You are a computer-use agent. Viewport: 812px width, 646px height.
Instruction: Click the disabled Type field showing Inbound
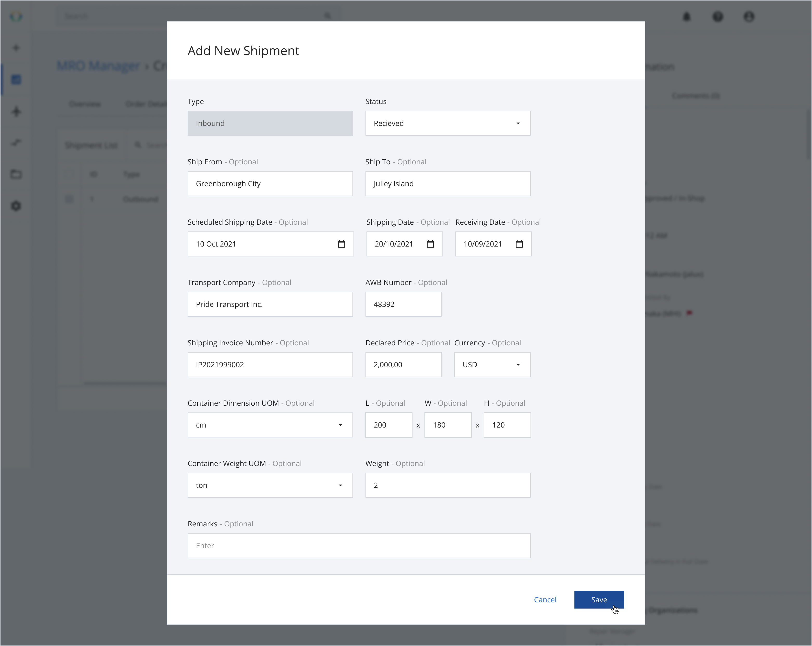(x=270, y=123)
